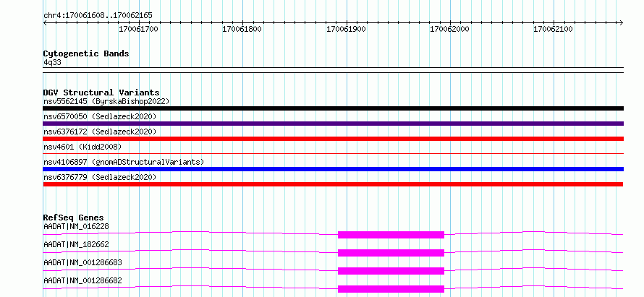Viewport: 644px width, 297px height.
Task: Click the nsv5562145 (ByrskaBishop2022) variant label
Action: click(x=106, y=101)
